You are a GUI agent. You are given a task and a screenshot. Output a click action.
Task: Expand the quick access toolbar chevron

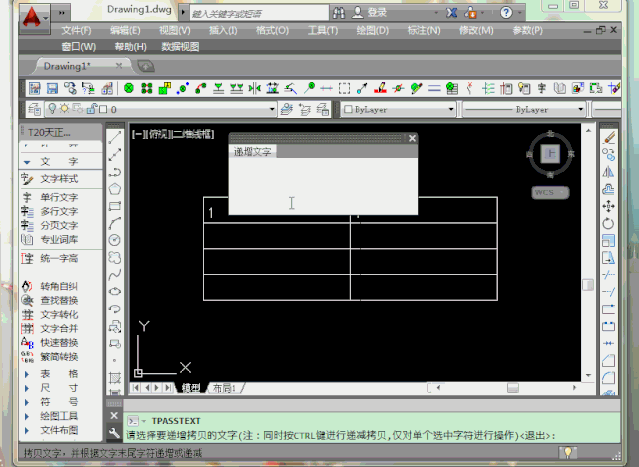[62, 13]
